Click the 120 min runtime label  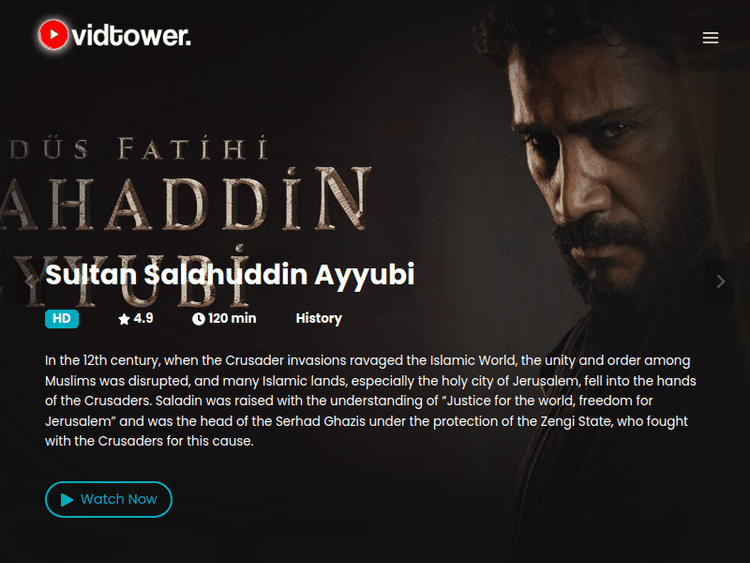tap(232, 319)
